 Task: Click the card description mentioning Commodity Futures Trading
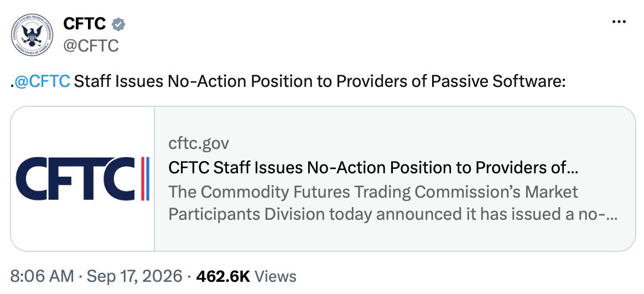(373, 191)
